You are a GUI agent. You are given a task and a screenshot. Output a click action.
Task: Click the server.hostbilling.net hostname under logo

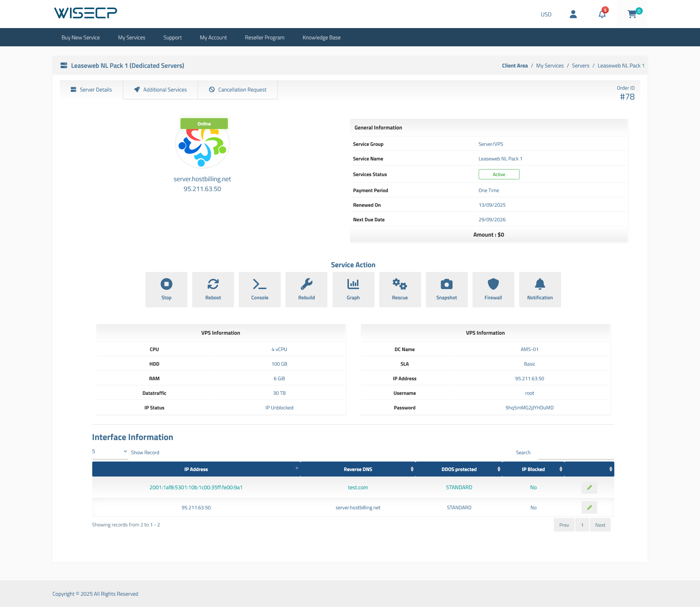pos(202,179)
